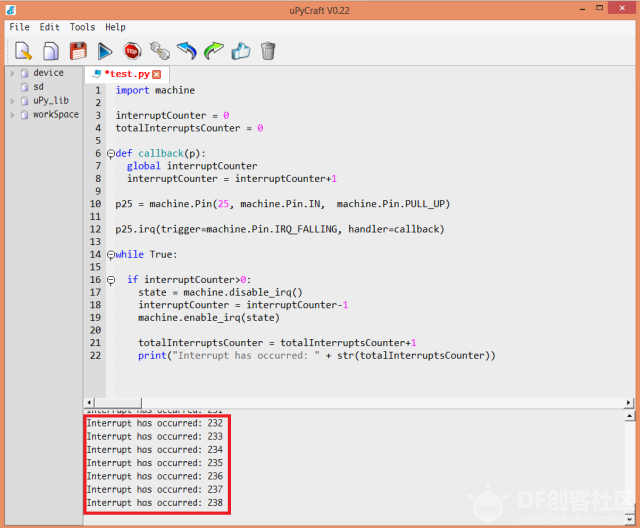Open the Tools menu
This screenshot has width=640, height=528.
(x=82, y=27)
